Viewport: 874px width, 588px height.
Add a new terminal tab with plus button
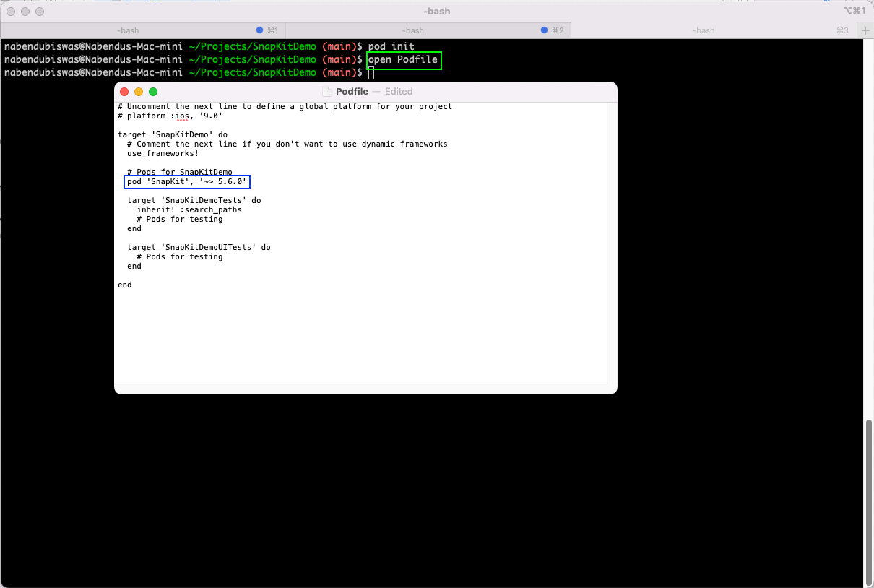865,30
